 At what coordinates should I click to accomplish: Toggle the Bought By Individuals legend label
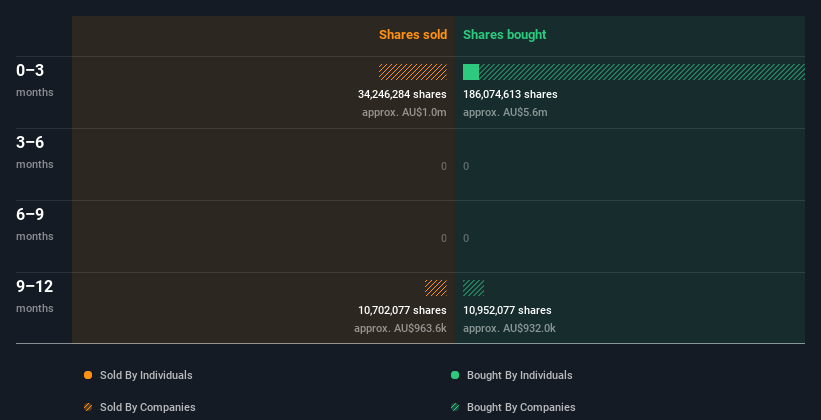tap(519, 375)
